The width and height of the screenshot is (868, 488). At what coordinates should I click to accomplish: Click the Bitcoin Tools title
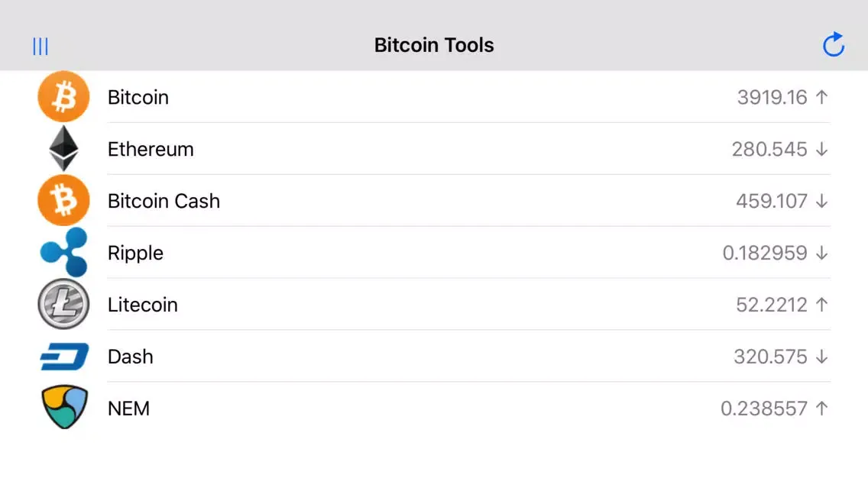pyautogui.click(x=434, y=45)
